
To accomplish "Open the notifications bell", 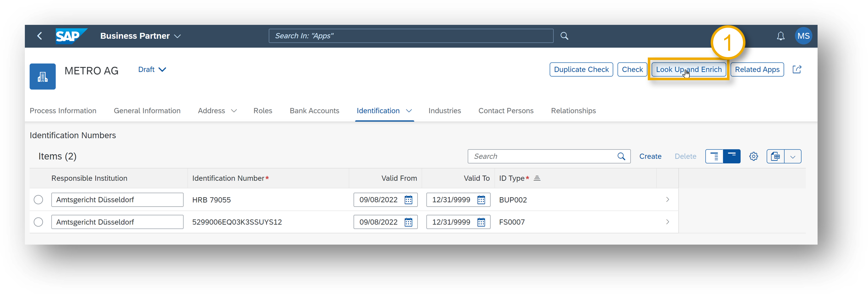I will click(780, 36).
